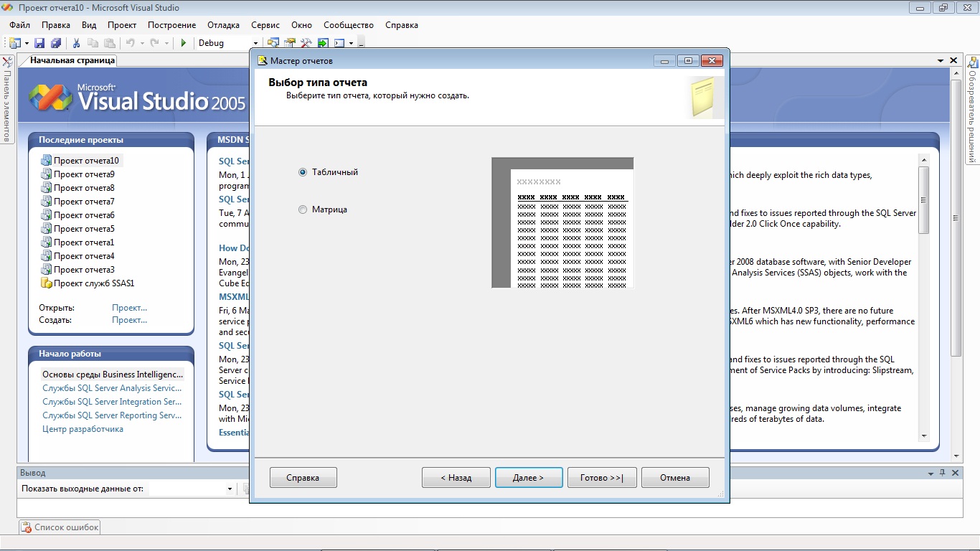Open the Сервис menu
980x551 pixels.
(x=265, y=25)
